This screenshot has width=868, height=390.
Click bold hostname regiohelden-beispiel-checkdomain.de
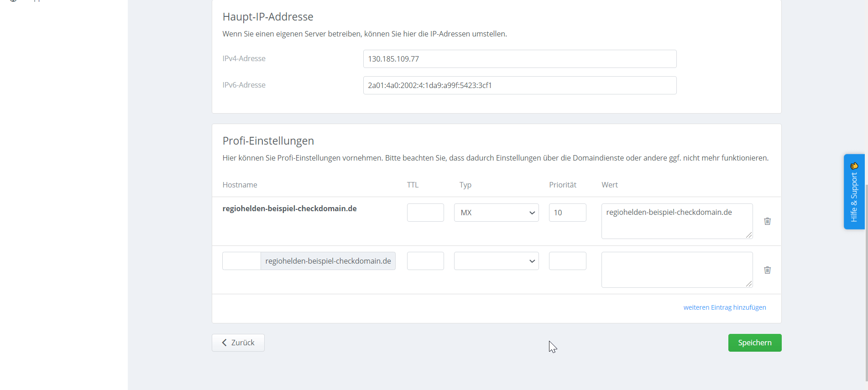pos(289,208)
